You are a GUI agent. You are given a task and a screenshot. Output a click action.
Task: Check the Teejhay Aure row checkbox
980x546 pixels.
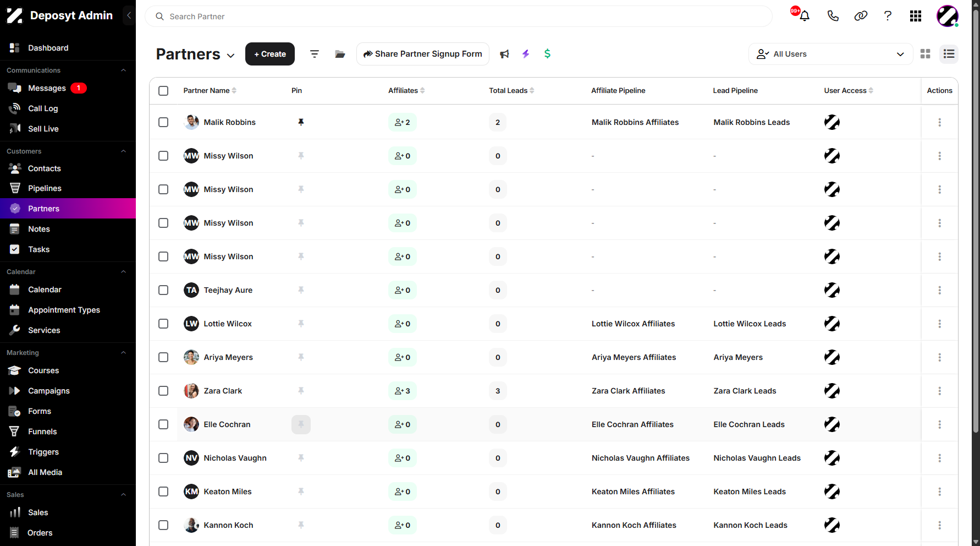(163, 290)
